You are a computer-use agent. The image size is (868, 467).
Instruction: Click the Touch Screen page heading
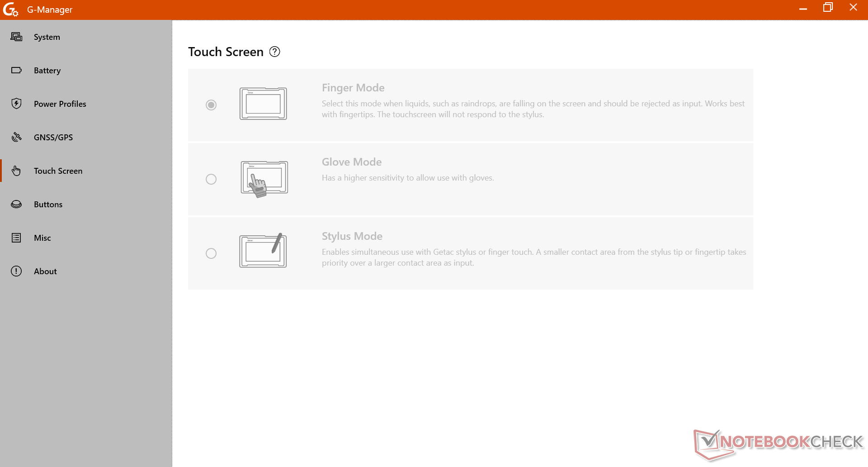(226, 52)
